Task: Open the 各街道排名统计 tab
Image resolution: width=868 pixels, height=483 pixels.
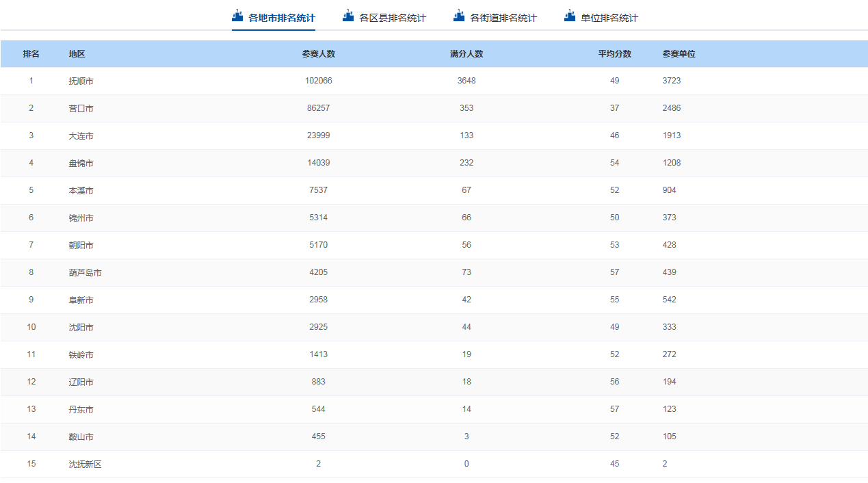Action: coord(495,18)
